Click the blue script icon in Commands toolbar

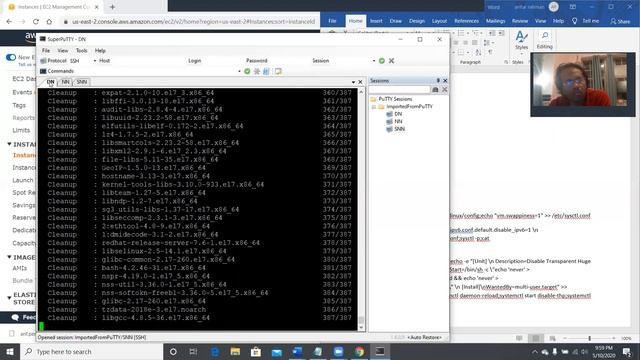(266, 71)
